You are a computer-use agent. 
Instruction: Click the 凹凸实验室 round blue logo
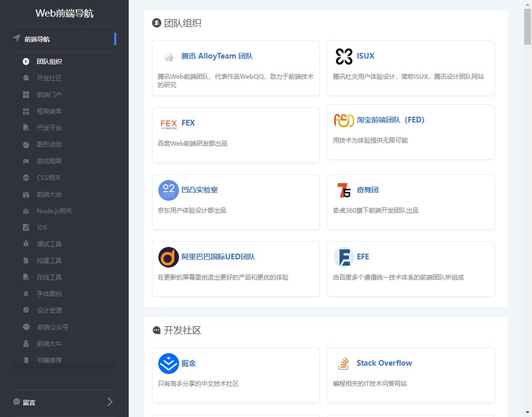tap(169, 190)
